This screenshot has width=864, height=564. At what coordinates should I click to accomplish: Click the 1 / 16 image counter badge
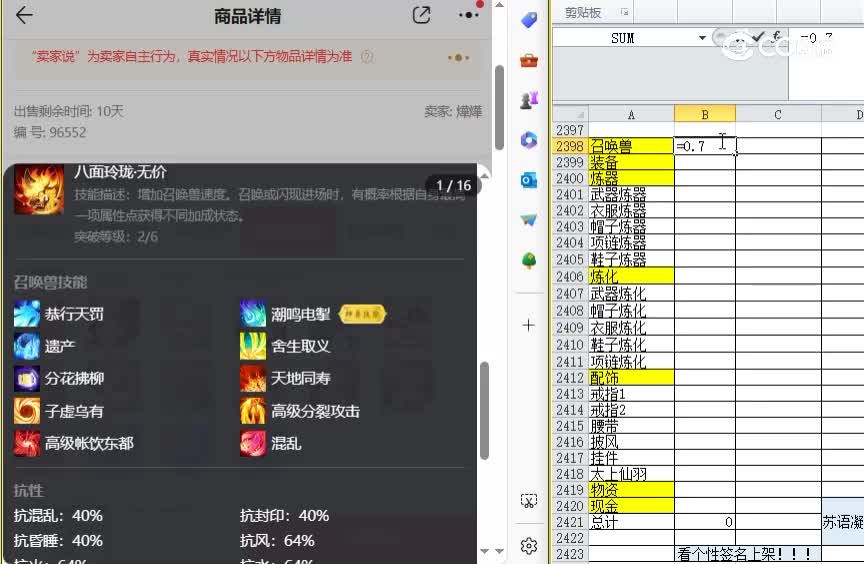(453, 186)
